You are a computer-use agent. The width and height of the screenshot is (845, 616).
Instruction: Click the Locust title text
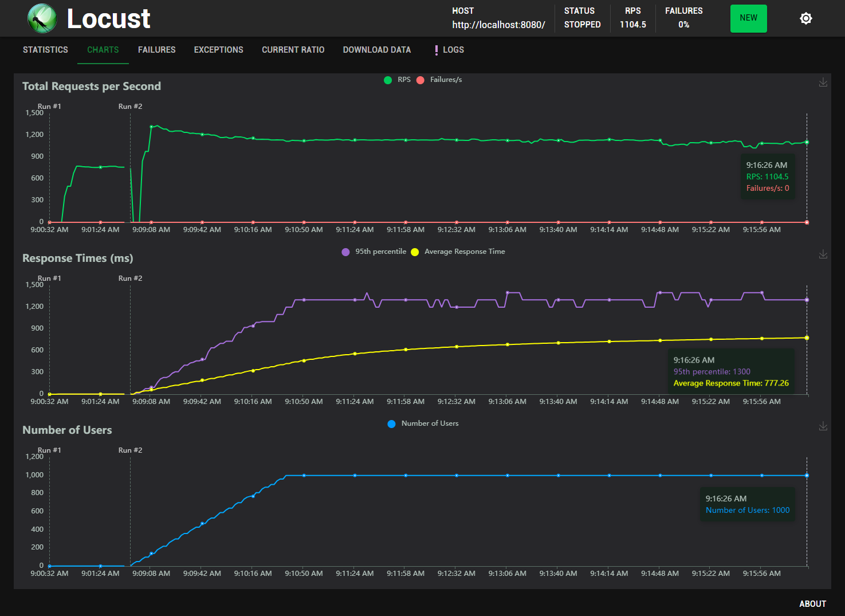click(x=108, y=18)
